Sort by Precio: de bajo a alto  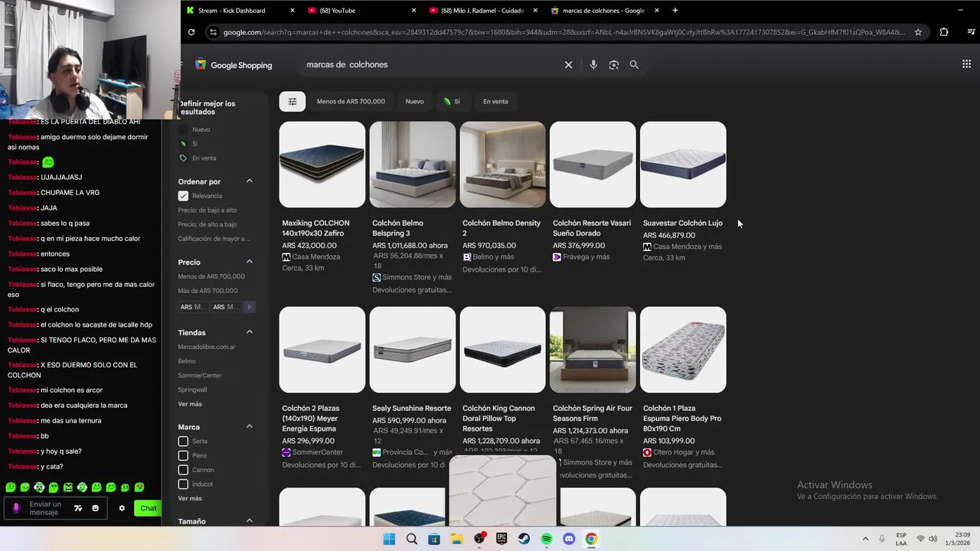(207, 210)
